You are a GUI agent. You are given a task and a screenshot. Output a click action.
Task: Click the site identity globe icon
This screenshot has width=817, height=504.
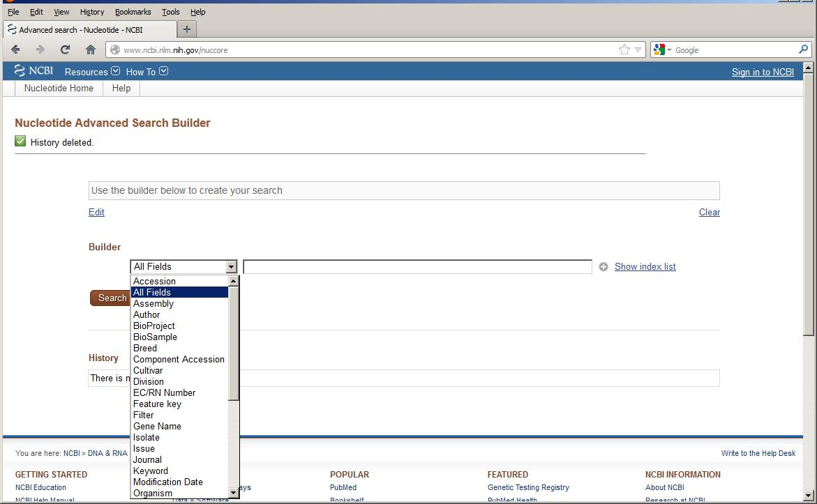[x=115, y=50]
